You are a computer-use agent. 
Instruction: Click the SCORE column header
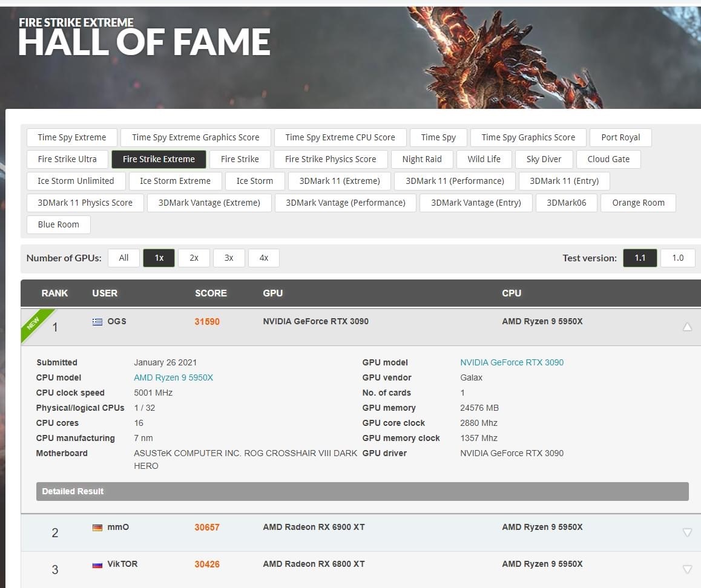pos(211,293)
